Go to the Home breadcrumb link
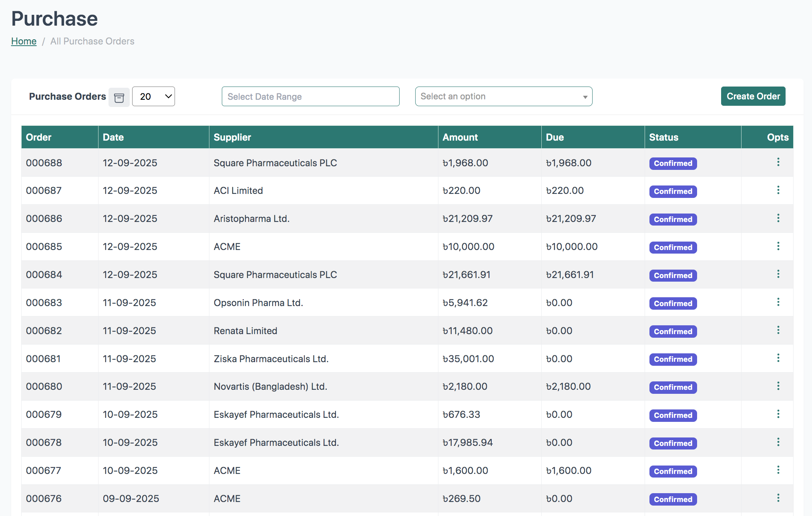 pyautogui.click(x=24, y=41)
